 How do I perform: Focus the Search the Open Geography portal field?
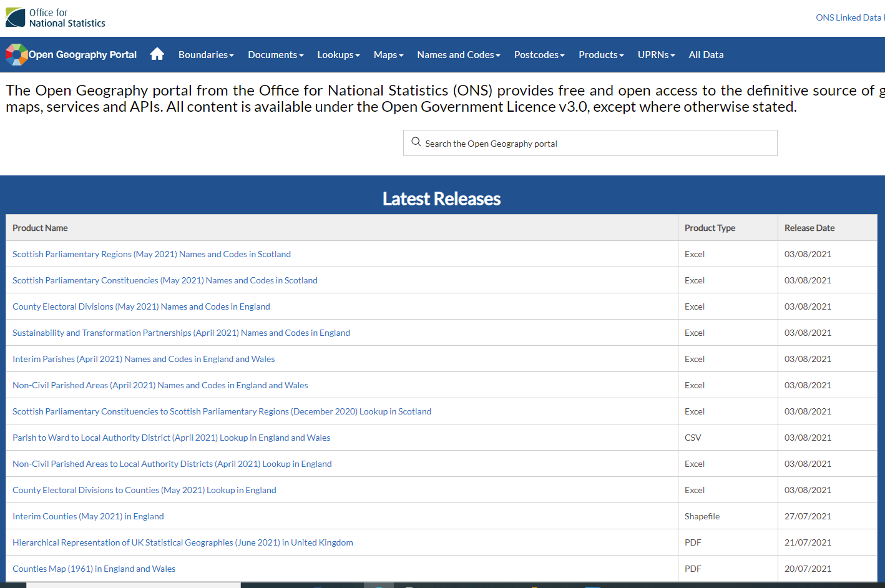click(x=590, y=143)
